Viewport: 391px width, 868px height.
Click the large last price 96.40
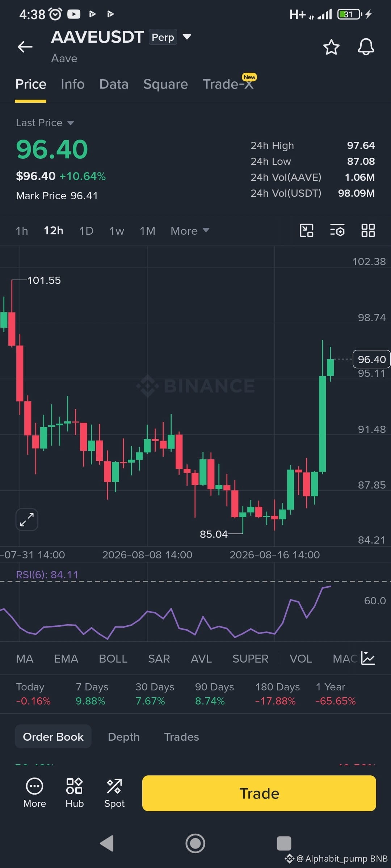52,149
